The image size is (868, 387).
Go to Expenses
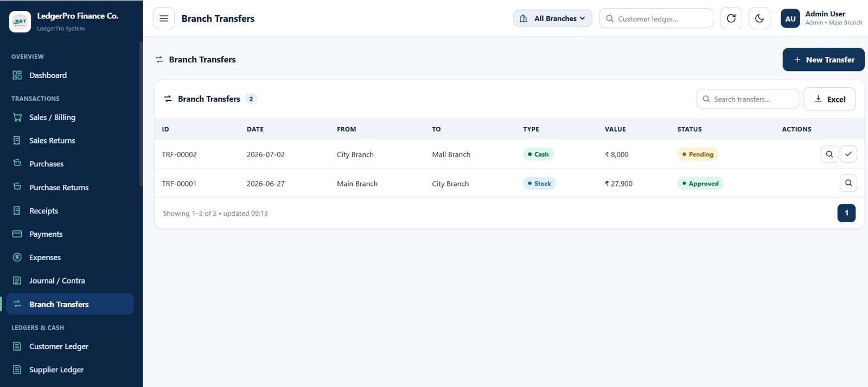[70, 257]
